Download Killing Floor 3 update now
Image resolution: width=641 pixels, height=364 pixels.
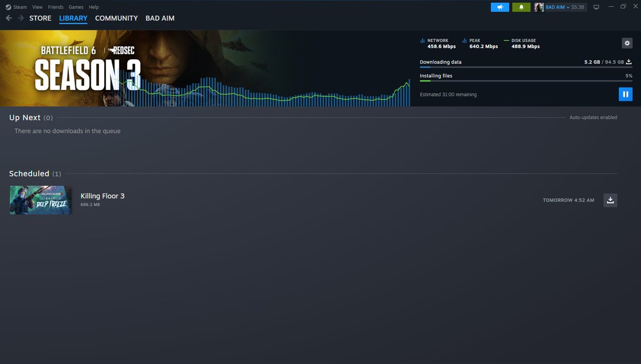pos(611,200)
